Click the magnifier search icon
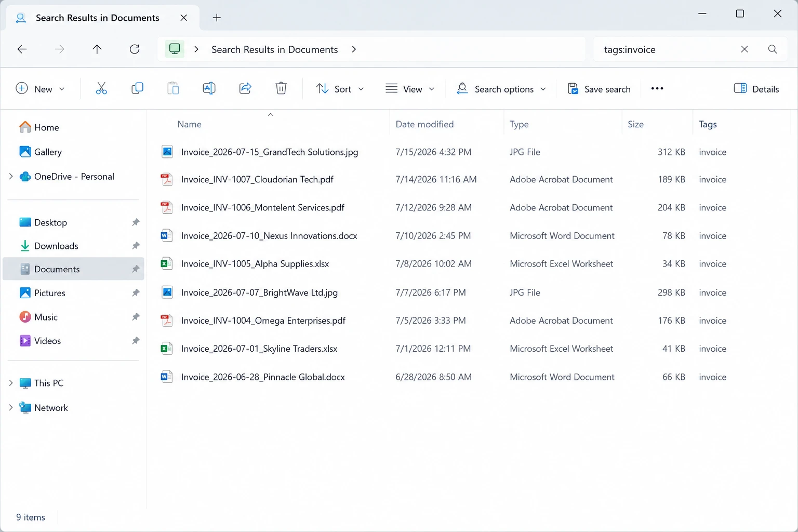 tap(773, 49)
